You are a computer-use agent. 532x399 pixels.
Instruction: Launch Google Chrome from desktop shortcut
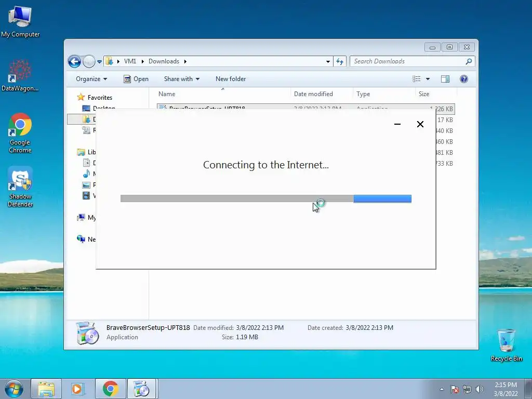coord(20,133)
